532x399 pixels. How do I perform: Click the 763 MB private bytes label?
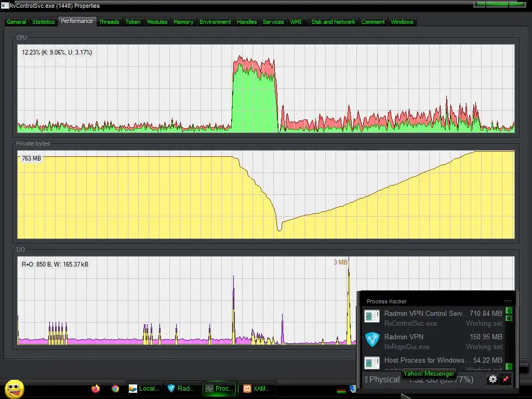pyautogui.click(x=31, y=158)
